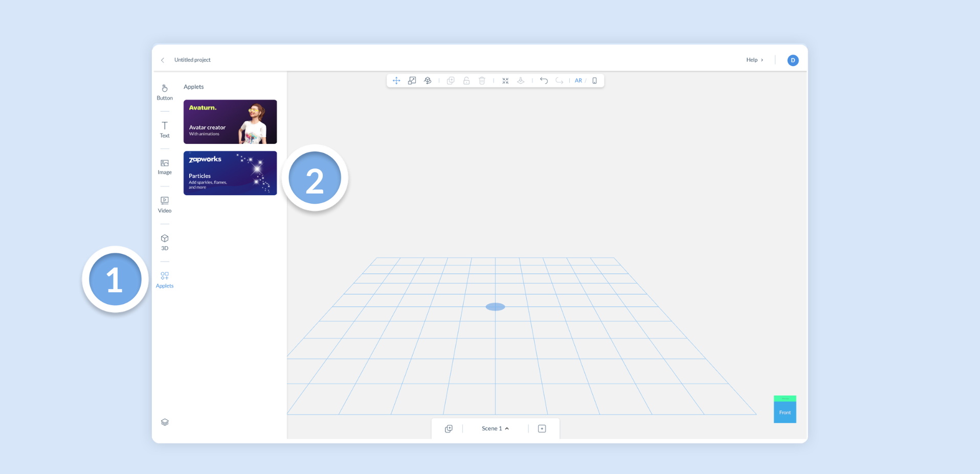Open the layers panel icon at bottom-left
Viewport: 980px width, 474px height.
165,422
